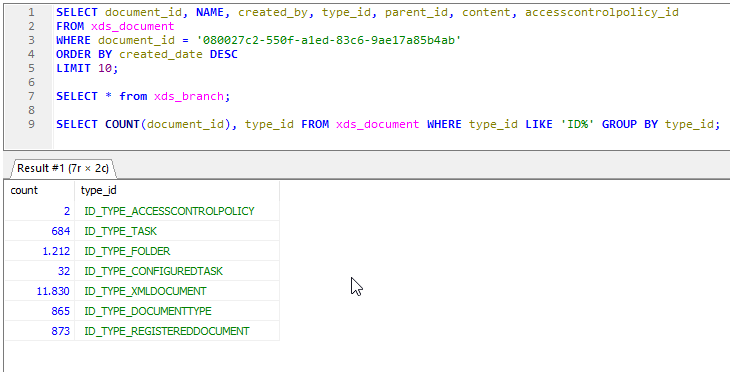The width and height of the screenshot is (730, 372).
Task: Click line number 1 in the gutter
Action: pyautogui.click(x=31, y=13)
